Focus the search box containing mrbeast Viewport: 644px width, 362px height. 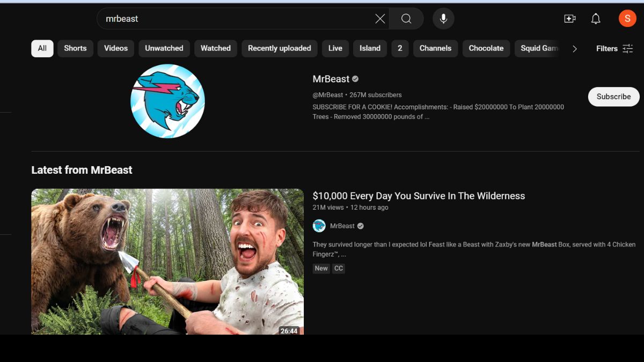coord(236,19)
